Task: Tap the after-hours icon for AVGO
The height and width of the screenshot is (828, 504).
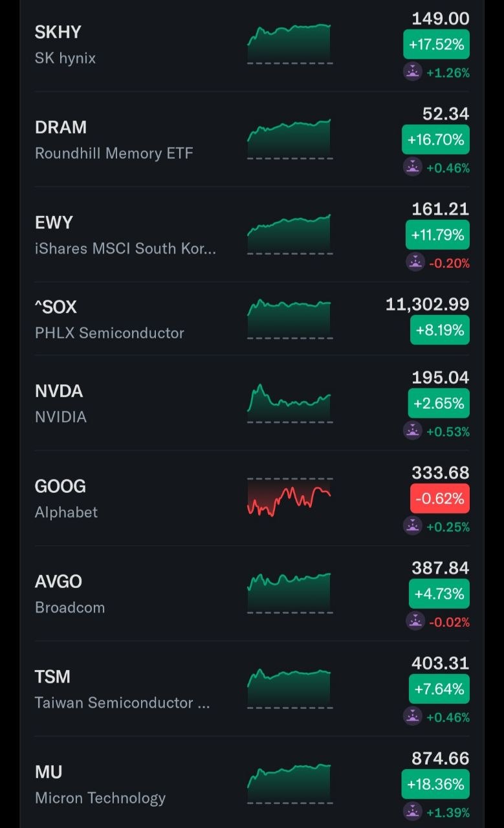Action: (415, 622)
